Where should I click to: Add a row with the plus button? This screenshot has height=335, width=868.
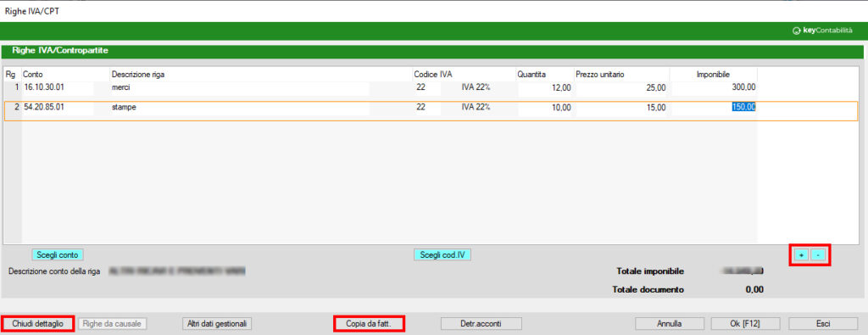coord(800,254)
